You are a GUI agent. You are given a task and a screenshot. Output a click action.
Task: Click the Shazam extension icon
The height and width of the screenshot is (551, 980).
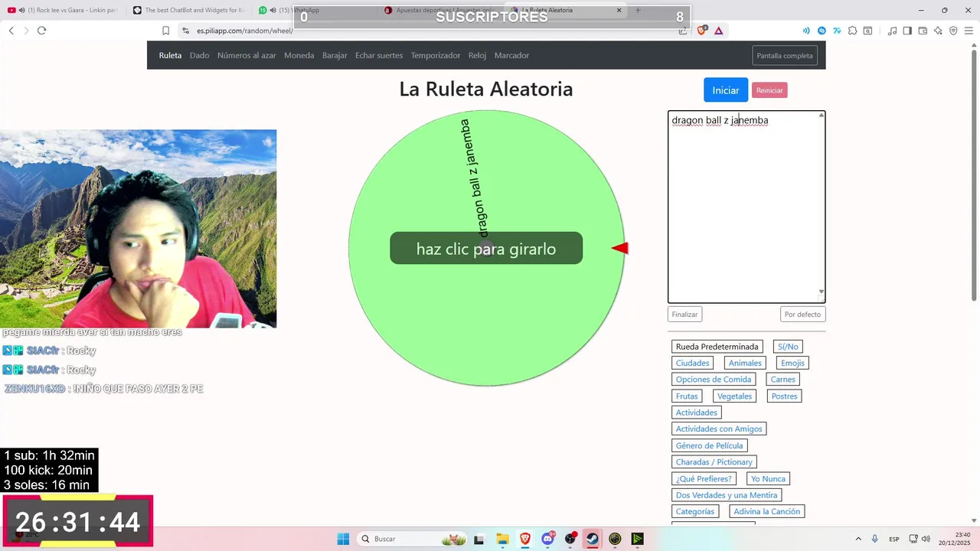tap(822, 31)
